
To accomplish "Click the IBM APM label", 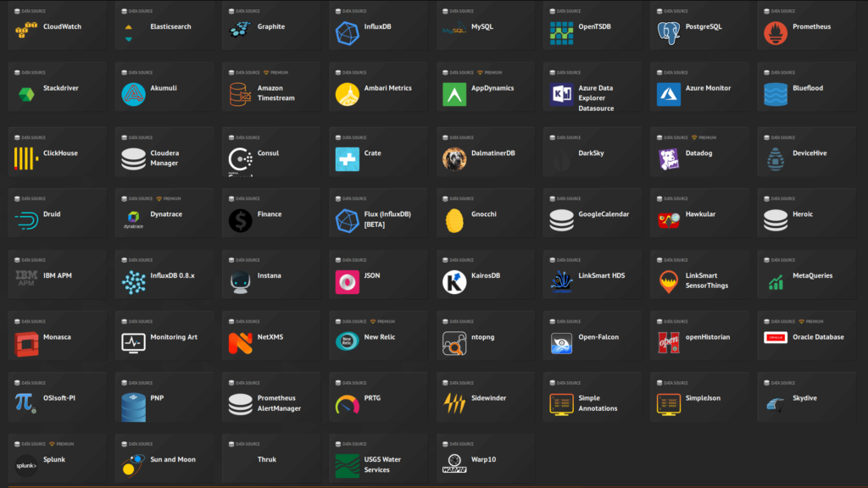I will pos(58,275).
